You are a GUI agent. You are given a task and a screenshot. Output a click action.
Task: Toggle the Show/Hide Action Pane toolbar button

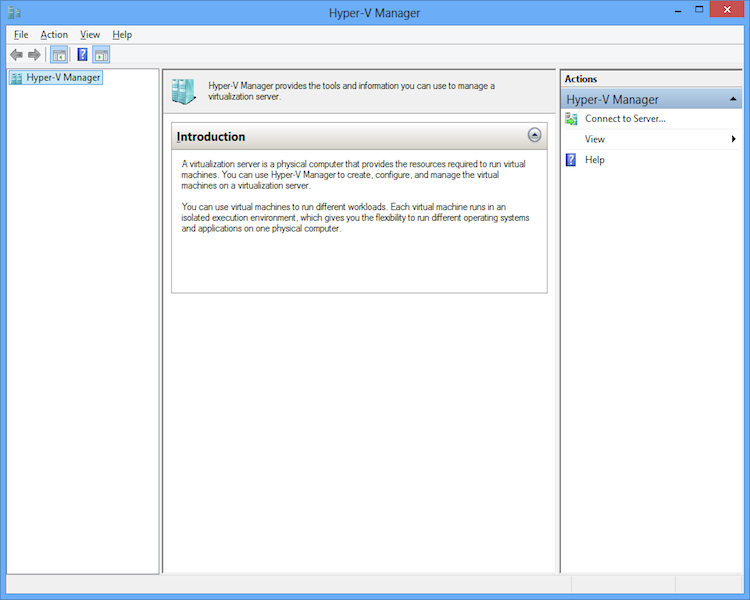click(x=101, y=55)
